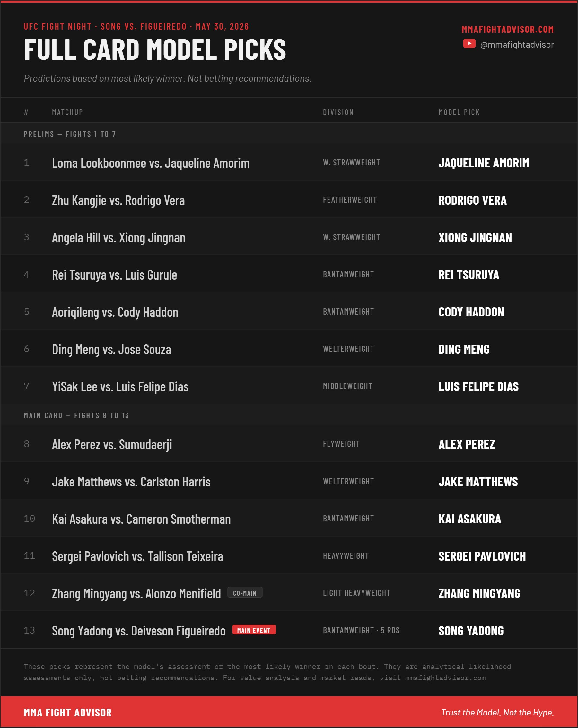Click the model pick RODRIGO VERA
This screenshot has height=728, width=578.
point(472,200)
